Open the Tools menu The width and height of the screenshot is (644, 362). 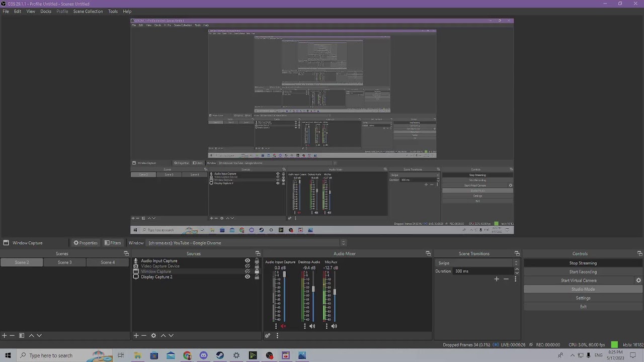point(113,11)
